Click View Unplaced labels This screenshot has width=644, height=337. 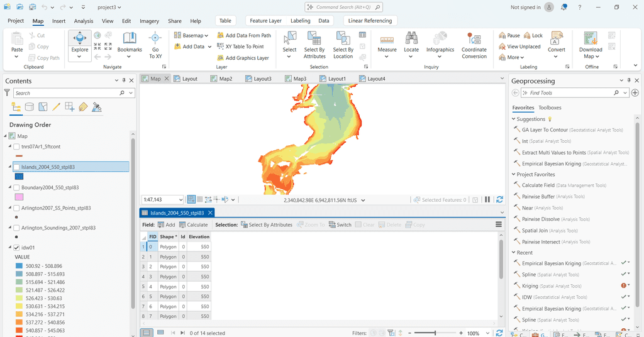pyautogui.click(x=519, y=47)
